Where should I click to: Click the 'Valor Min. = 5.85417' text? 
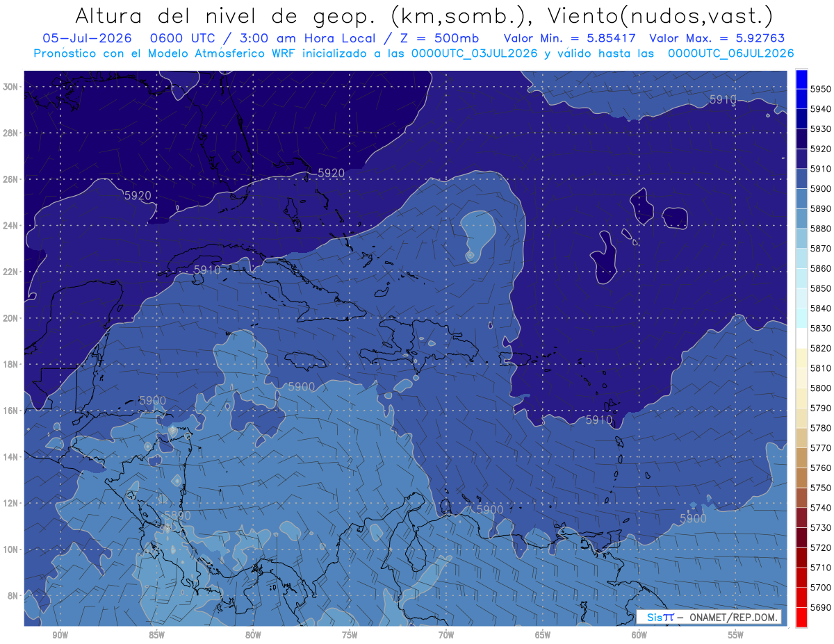click(x=569, y=38)
